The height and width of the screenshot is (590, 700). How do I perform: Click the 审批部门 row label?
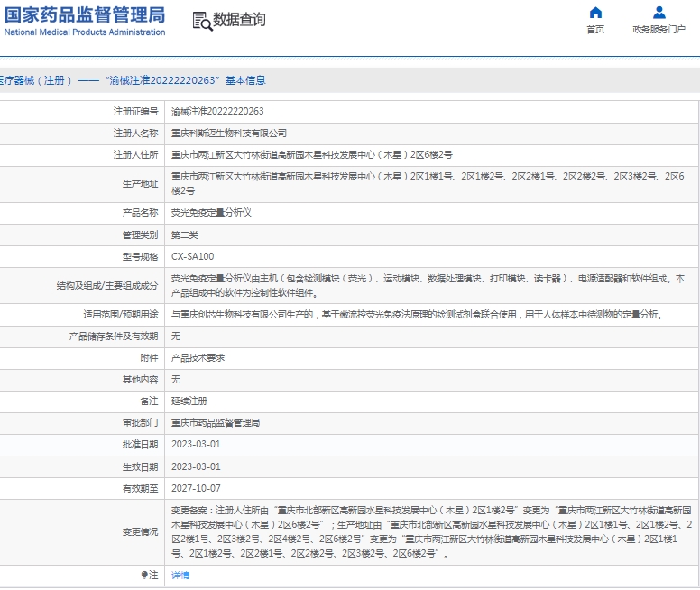coord(140,422)
